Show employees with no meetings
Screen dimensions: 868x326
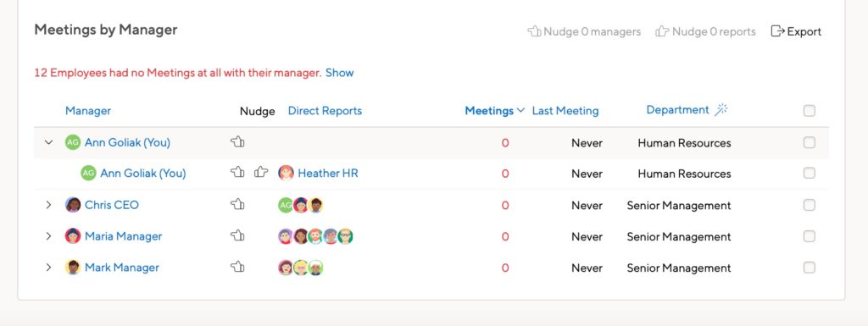click(x=339, y=72)
